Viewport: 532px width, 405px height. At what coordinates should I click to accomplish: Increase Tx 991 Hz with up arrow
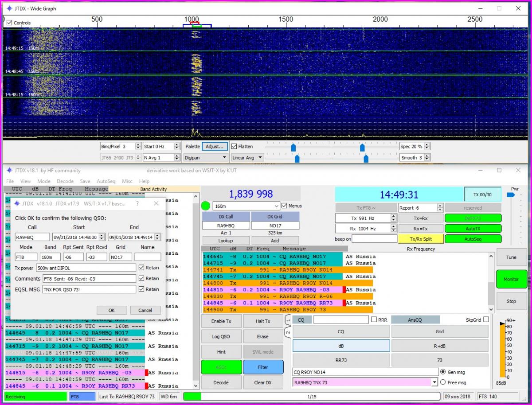pyautogui.click(x=394, y=216)
